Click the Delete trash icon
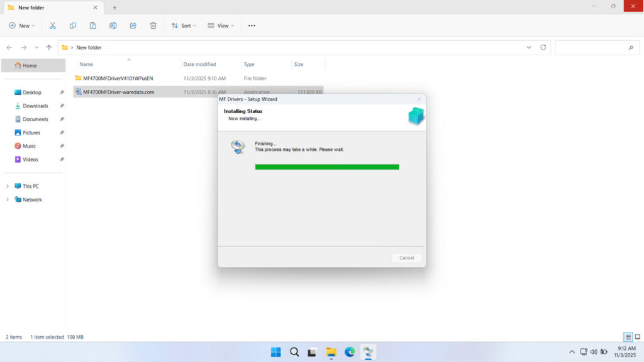Image resolution: width=644 pixels, height=362 pixels. [153, 25]
